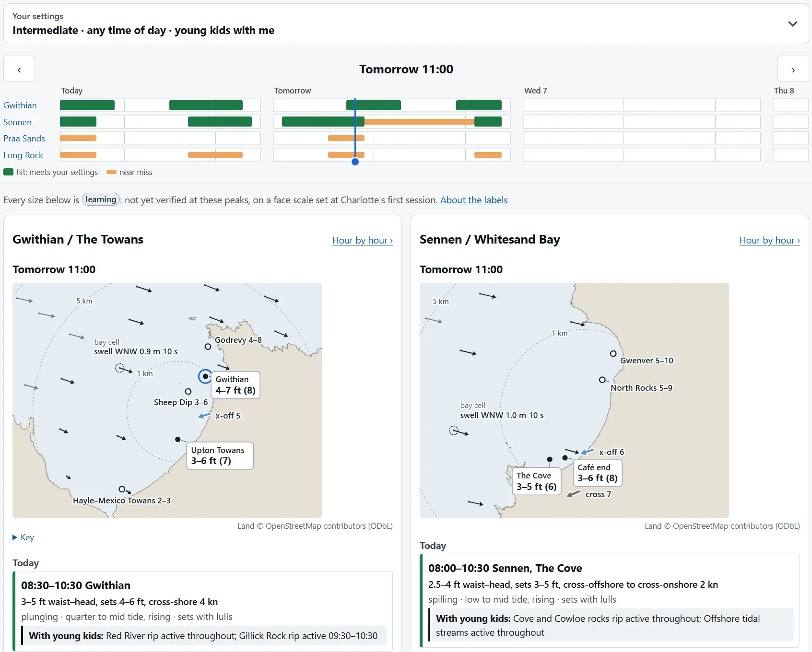Screen dimensions: 812x652
Task: Click the Gwenver spot circle on Sennen map
Action: 613,354
